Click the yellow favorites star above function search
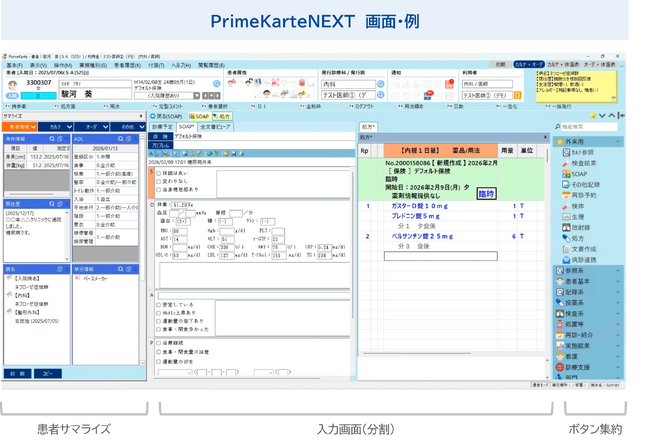 click(593, 116)
